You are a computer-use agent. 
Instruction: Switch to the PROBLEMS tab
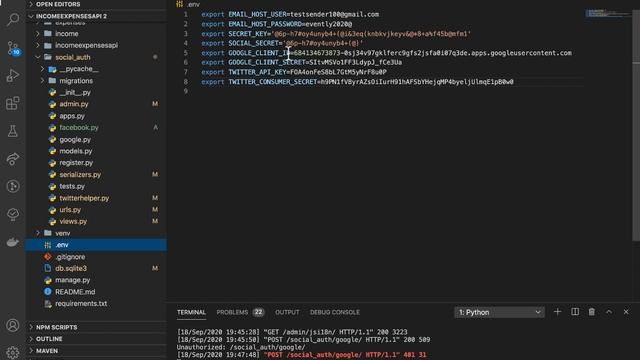pyautogui.click(x=232, y=312)
